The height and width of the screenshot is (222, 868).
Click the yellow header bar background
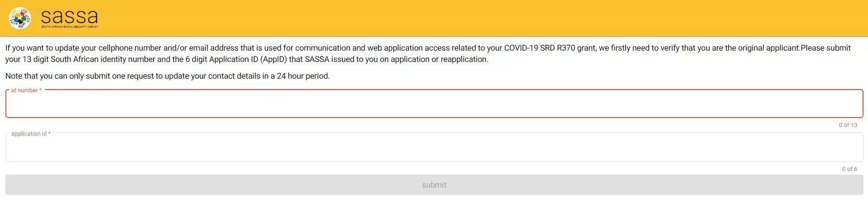(453, 18)
